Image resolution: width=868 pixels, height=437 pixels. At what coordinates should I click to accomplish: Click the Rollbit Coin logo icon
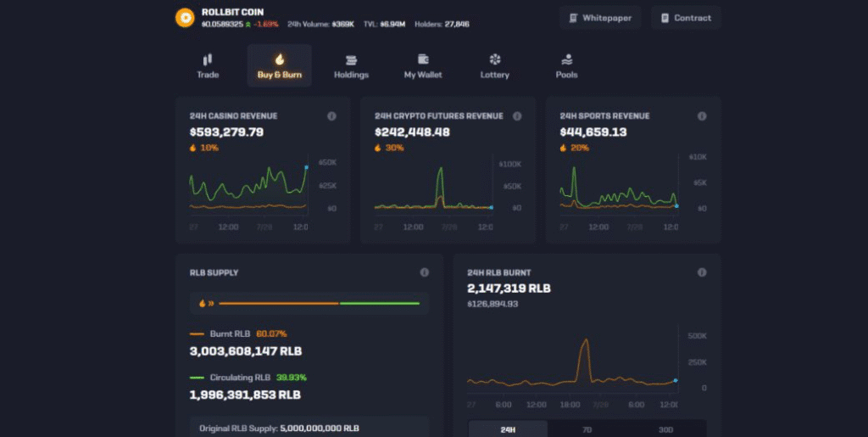[x=184, y=18]
